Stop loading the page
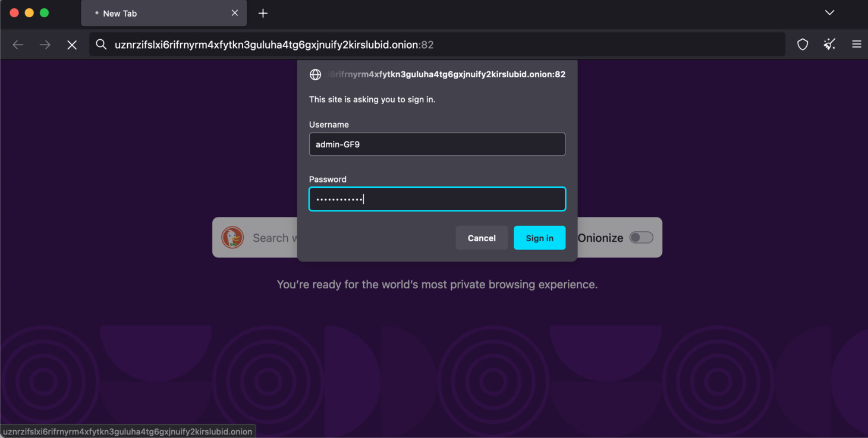Screen dimensions: 868x438 tap(72, 45)
